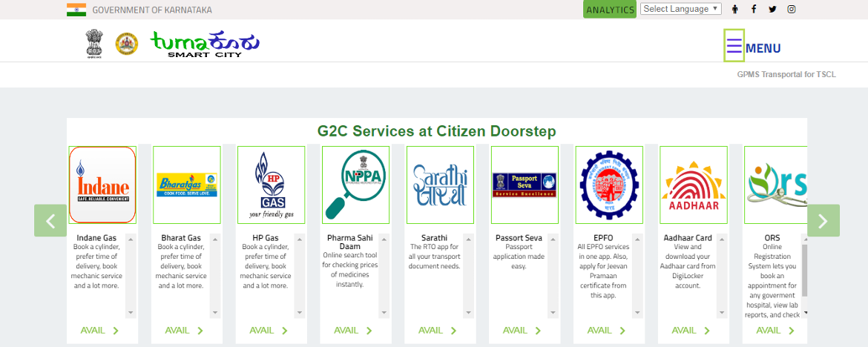This screenshot has width=868, height=347.
Task: Go to previous carousel services
Action: 50,220
